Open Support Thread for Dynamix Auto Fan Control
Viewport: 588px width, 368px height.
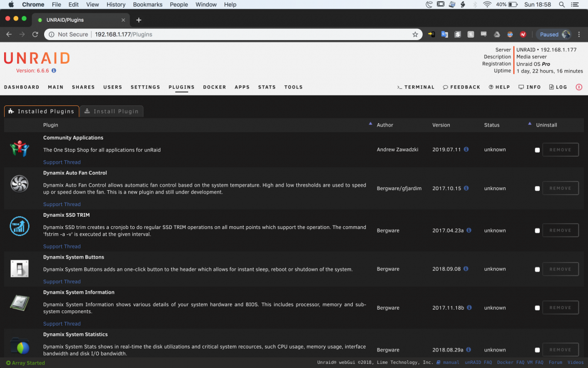coord(62,204)
